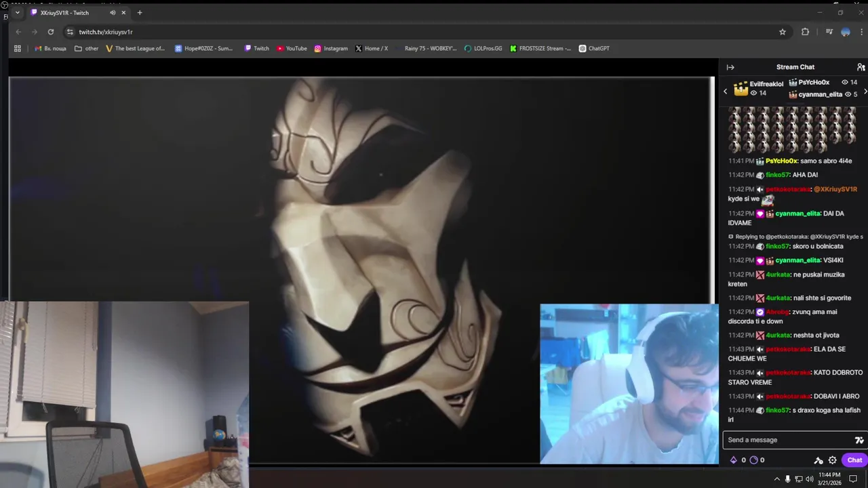
Task: Bookmark this page with the star icon
Action: click(x=783, y=32)
